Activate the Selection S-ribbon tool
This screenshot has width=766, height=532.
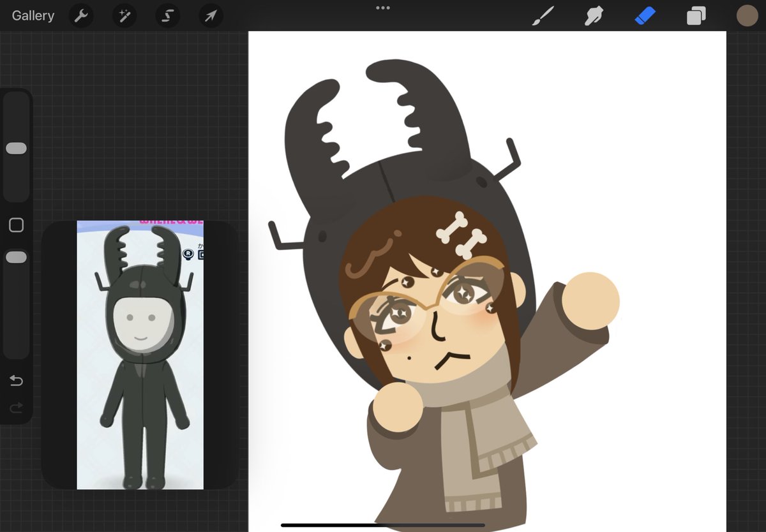(x=167, y=16)
